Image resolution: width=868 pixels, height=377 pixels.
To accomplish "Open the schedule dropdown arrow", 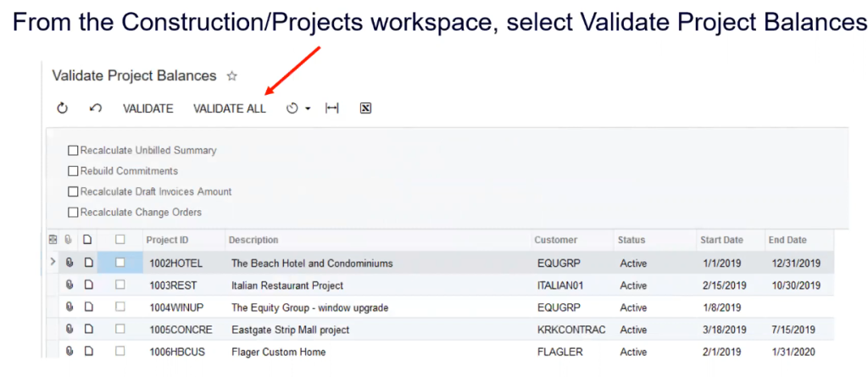I will [x=308, y=108].
